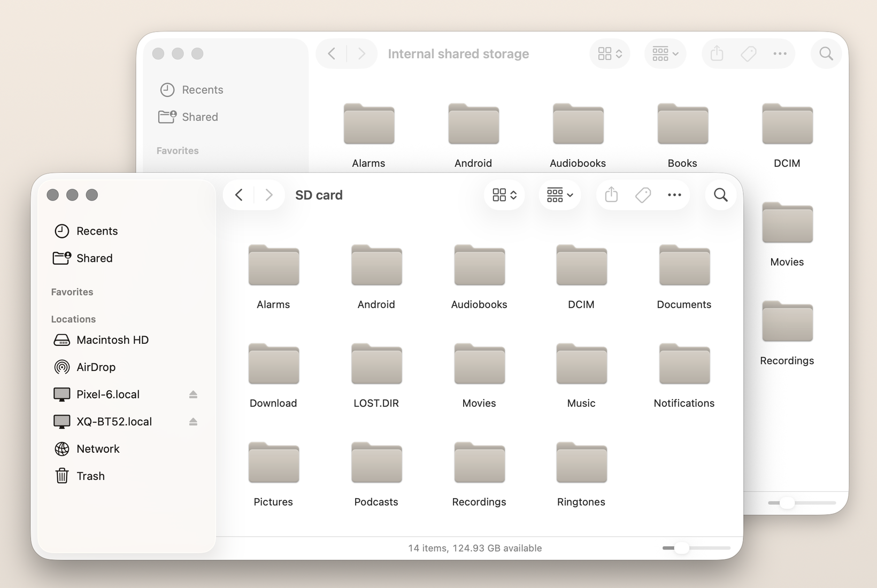Open icon view switcher in SD card window
The height and width of the screenshot is (588, 877).
coord(504,195)
